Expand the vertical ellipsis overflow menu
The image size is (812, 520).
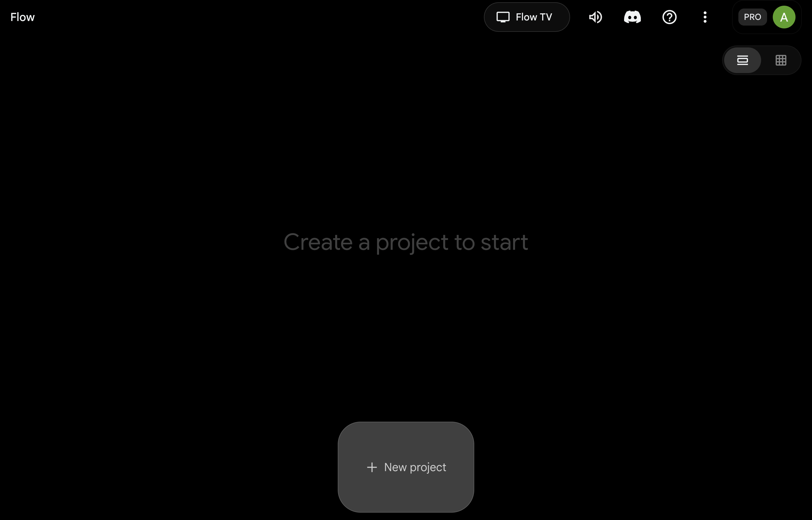tap(705, 17)
